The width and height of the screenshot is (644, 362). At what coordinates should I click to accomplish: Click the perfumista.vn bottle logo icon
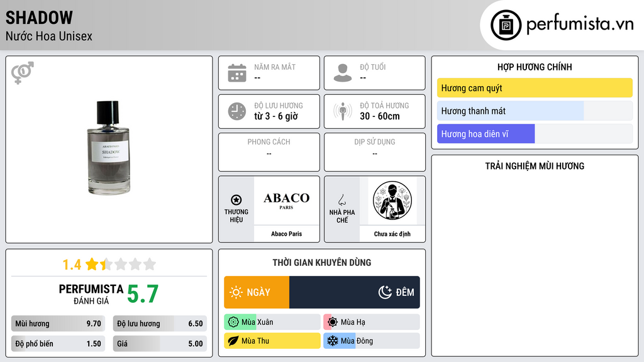tap(506, 25)
